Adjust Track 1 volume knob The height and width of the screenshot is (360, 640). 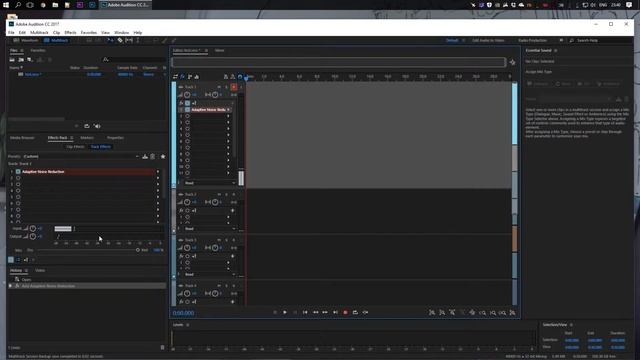[187, 95]
